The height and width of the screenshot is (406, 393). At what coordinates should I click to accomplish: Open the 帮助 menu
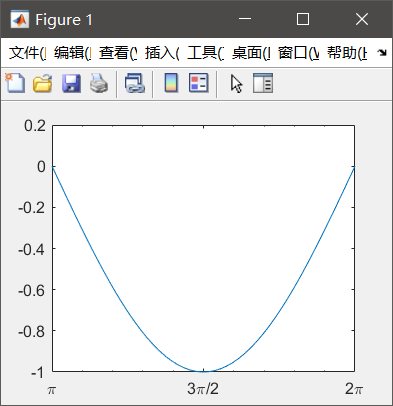tap(347, 53)
